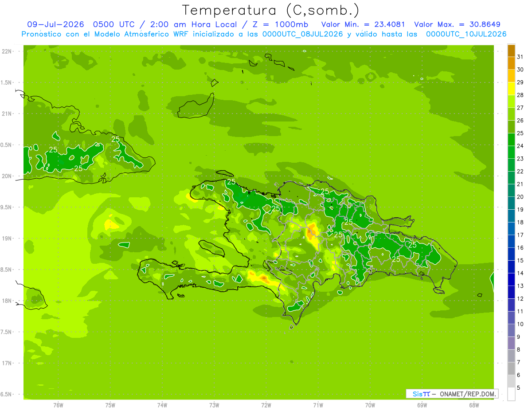Click the 68W longitude axis label
The width and height of the screenshot is (532, 411).
click(x=474, y=405)
